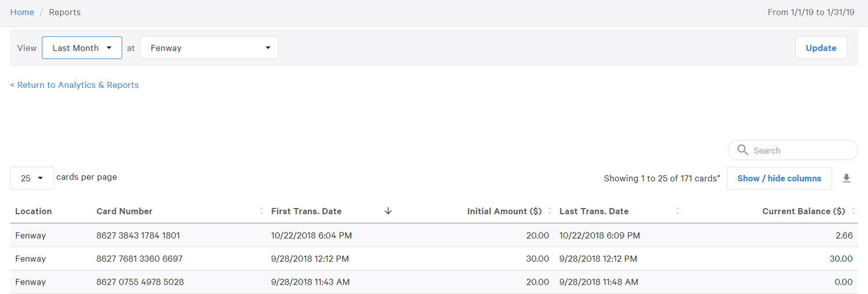Sort by Last Trans. Date arrows

(678, 211)
